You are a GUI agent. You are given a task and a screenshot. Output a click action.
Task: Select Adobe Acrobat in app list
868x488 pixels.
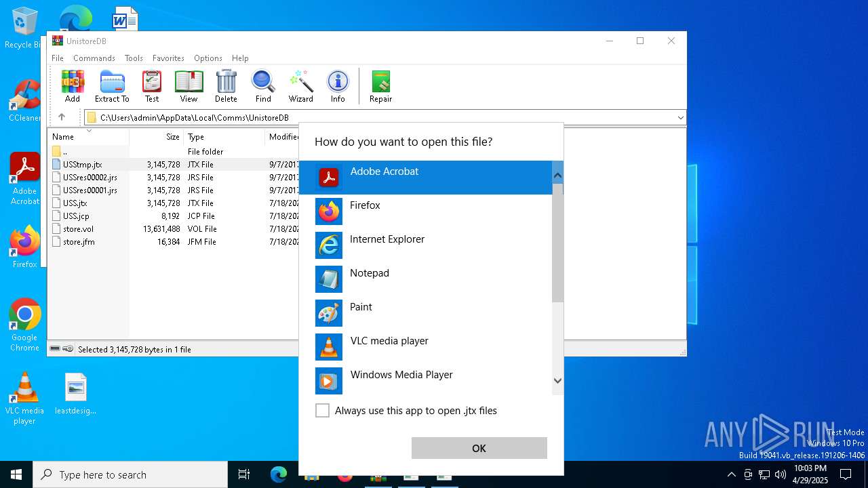click(425, 178)
